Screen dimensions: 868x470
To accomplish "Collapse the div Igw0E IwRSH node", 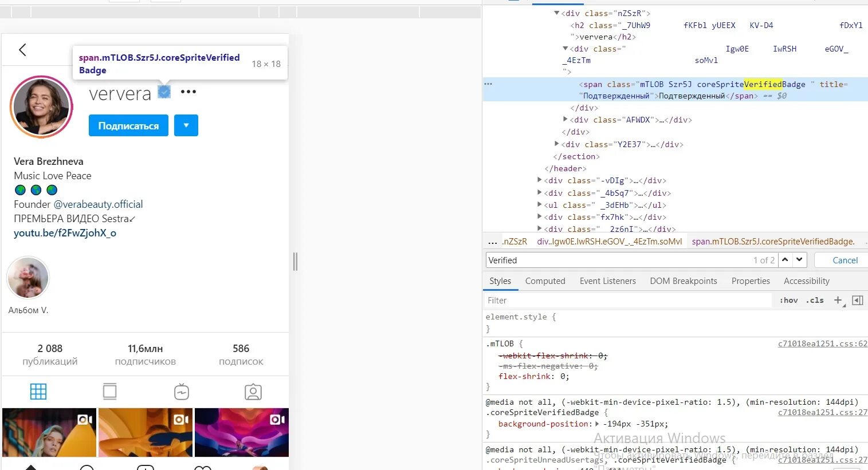I will 565,49.
